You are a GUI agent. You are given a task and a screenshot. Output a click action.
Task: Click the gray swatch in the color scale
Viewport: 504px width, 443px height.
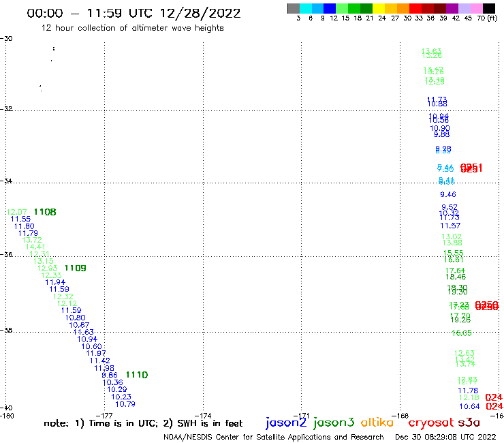click(x=294, y=8)
